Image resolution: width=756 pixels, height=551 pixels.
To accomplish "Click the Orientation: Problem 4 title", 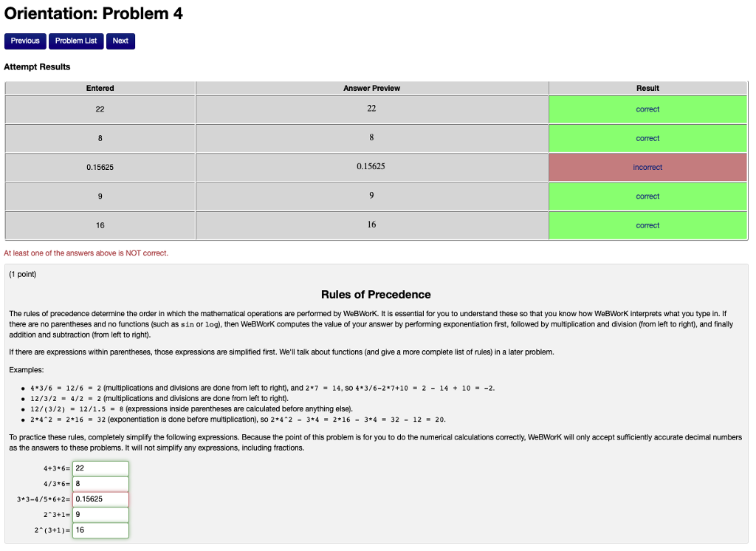I will click(92, 13).
